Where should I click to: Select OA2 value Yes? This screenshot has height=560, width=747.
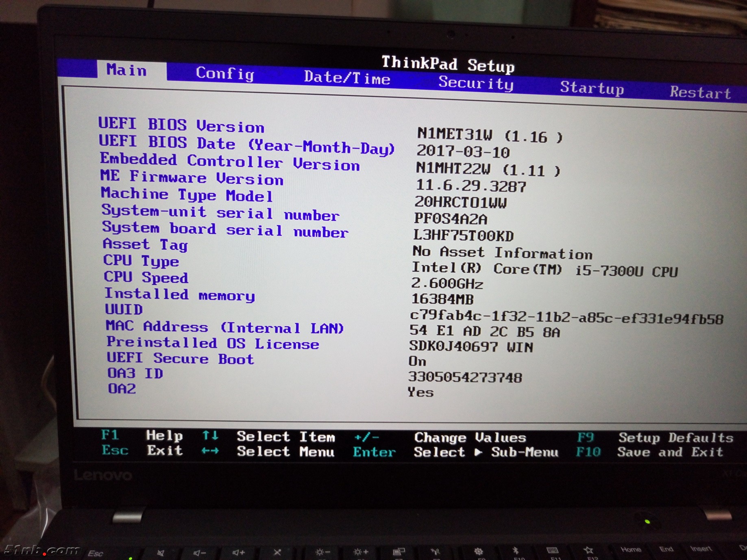[x=420, y=393]
